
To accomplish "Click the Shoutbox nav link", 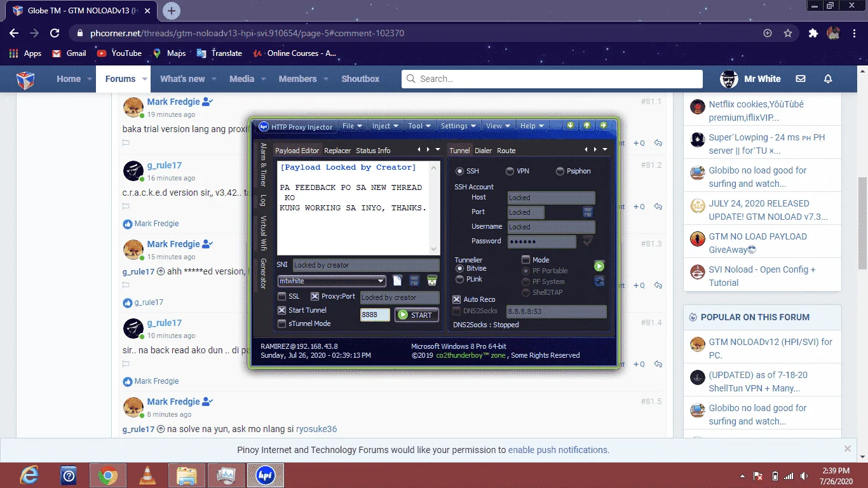I will coord(360,79).
